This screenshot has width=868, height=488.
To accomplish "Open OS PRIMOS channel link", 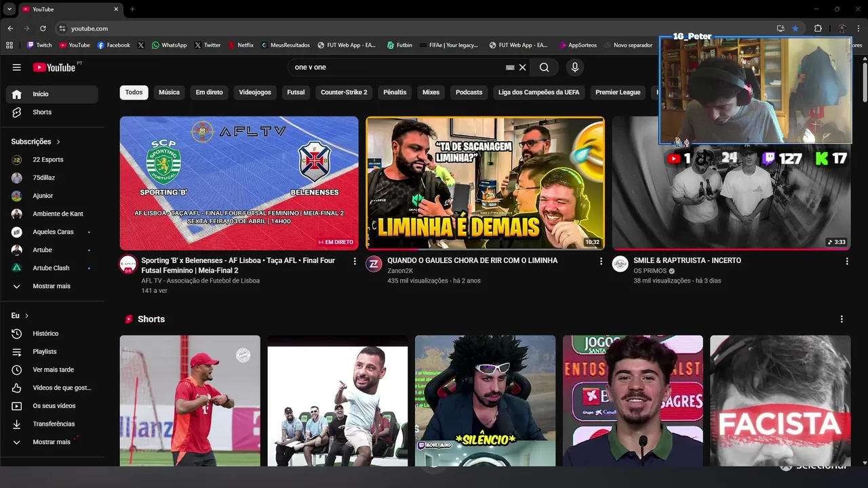I will pos(650,270).
